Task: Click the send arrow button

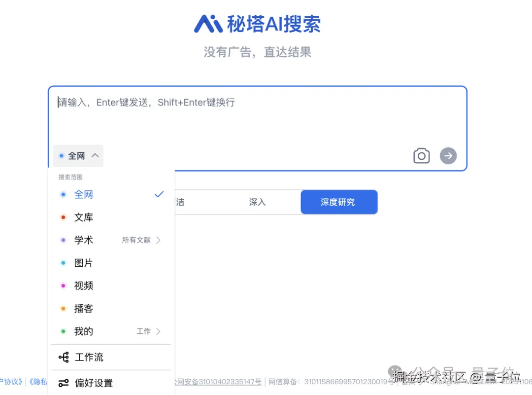Action: click(448, 156)
